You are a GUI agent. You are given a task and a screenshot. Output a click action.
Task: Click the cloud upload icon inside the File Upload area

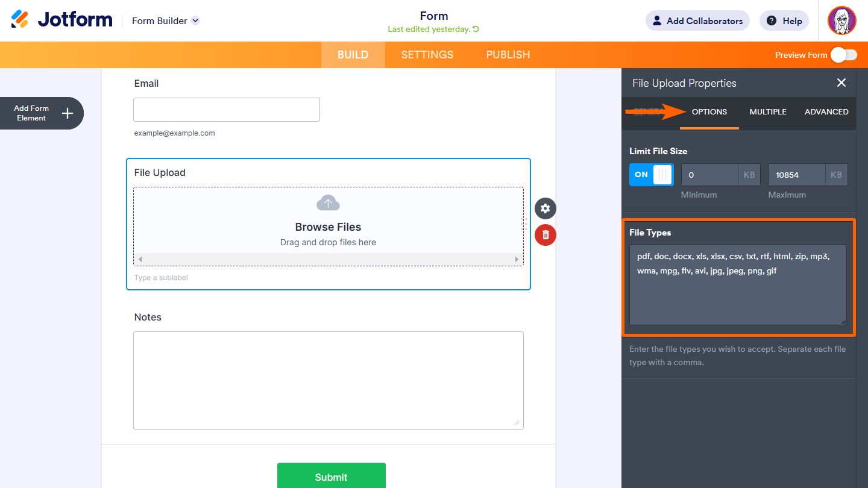tap(328, 202)
